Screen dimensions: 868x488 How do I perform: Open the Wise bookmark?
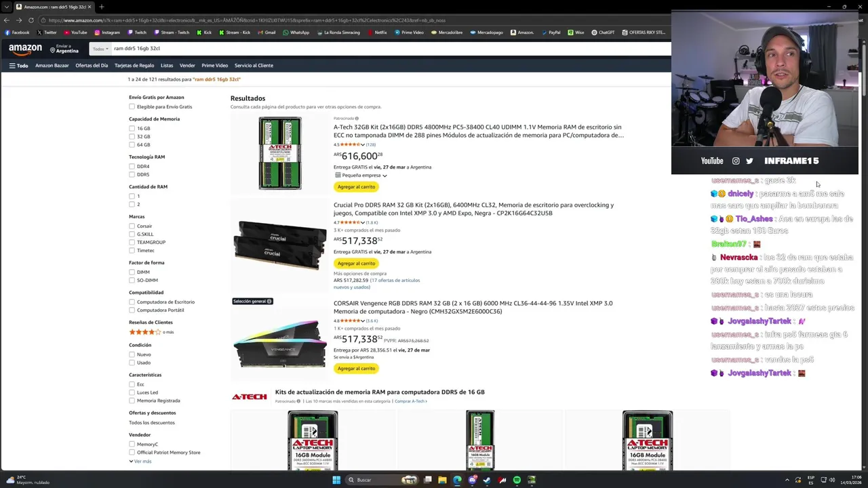coord(576,33)
